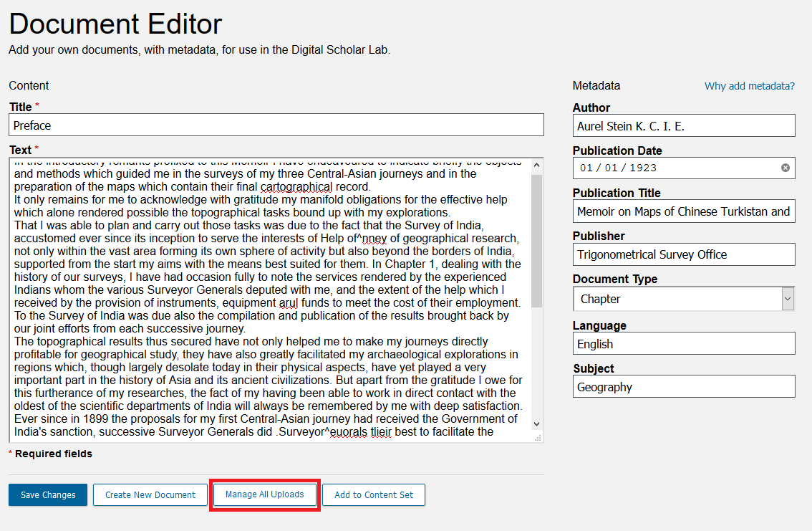Click the Title field containing Preface
Viewport: 812px width, 531px height.
[276, 124]
